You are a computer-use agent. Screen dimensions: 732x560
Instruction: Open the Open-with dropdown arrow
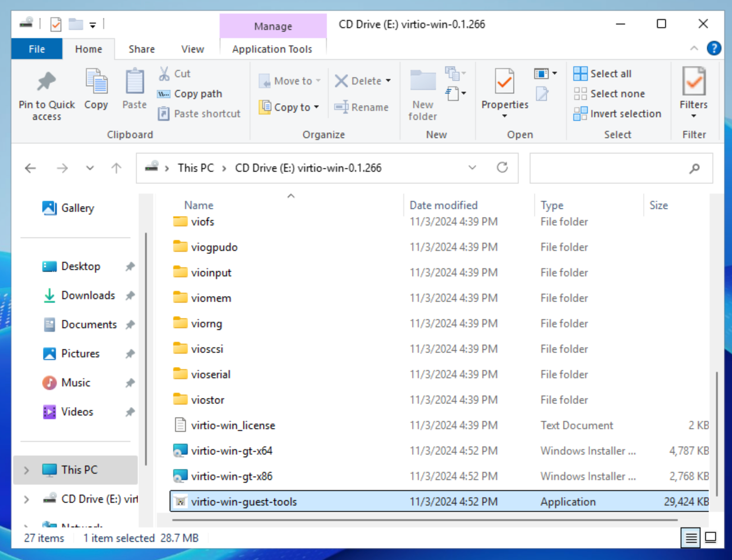(x=555, y=73)
